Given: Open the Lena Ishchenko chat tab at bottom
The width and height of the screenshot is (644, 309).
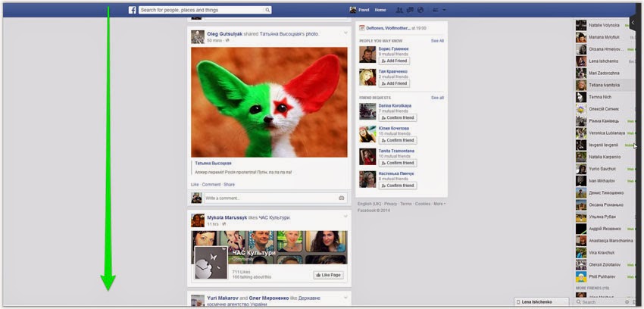Looking at the screenshot, I should [541, 302].
